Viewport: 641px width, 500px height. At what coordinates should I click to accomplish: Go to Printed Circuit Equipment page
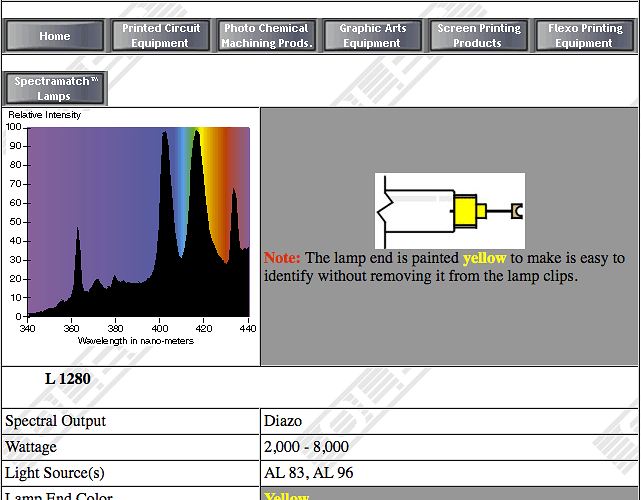point(161,36)
